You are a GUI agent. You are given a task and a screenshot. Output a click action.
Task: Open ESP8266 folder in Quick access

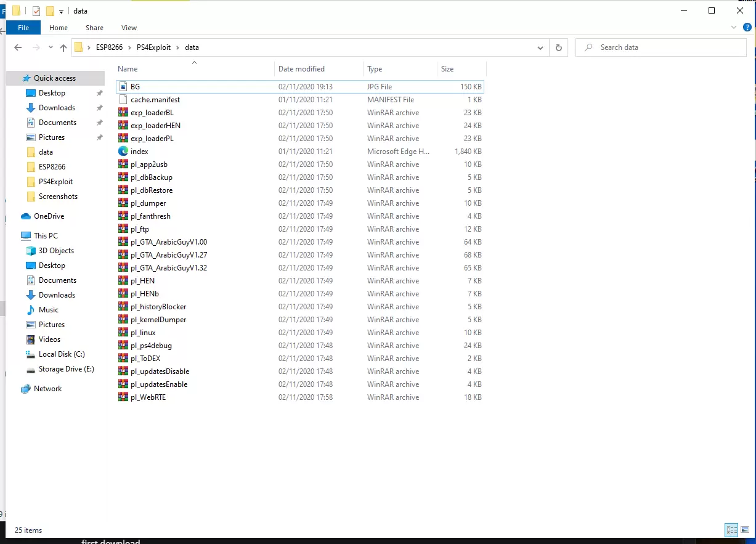52,167
